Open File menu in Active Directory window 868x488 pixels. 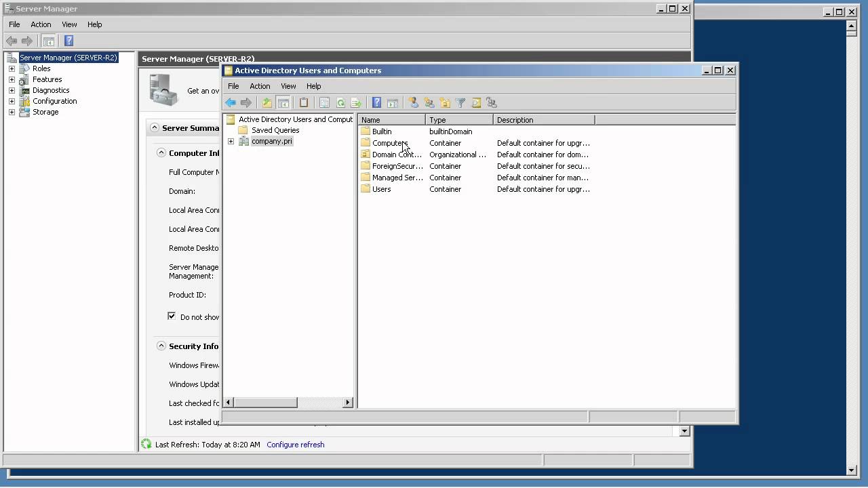click(233, 86)
